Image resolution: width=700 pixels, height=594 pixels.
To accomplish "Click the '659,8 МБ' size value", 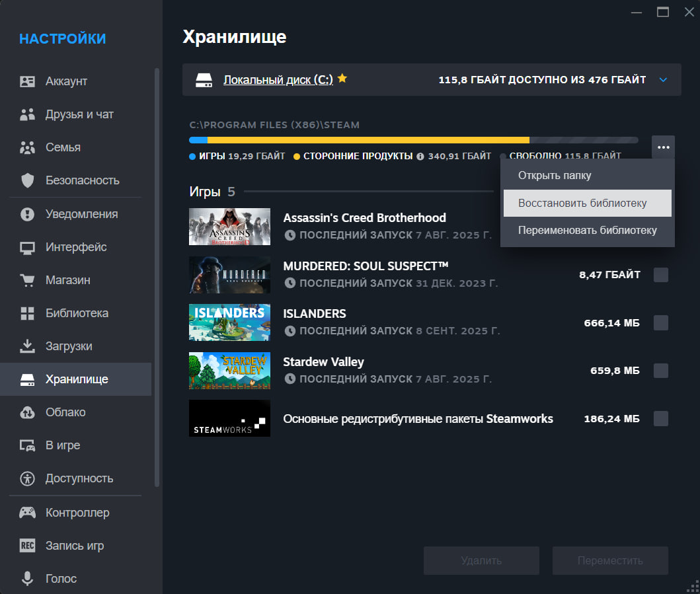I will tap(615, 371).
